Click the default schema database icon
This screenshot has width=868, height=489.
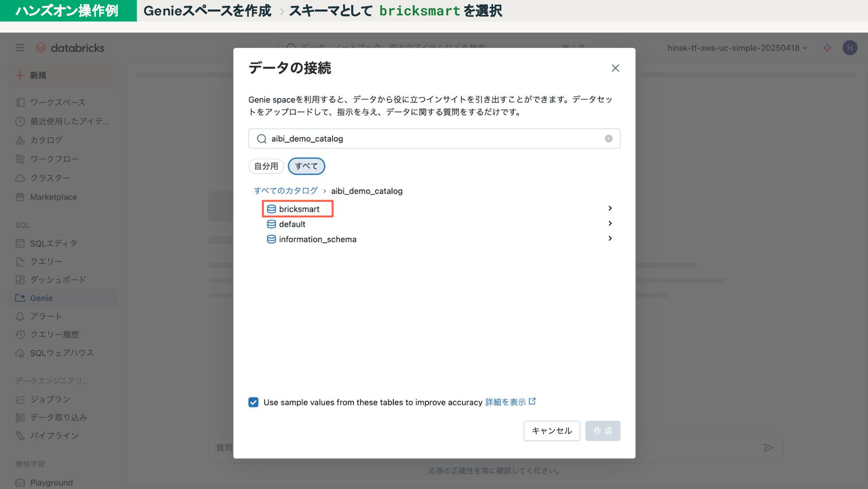click(x=271, y=224)
